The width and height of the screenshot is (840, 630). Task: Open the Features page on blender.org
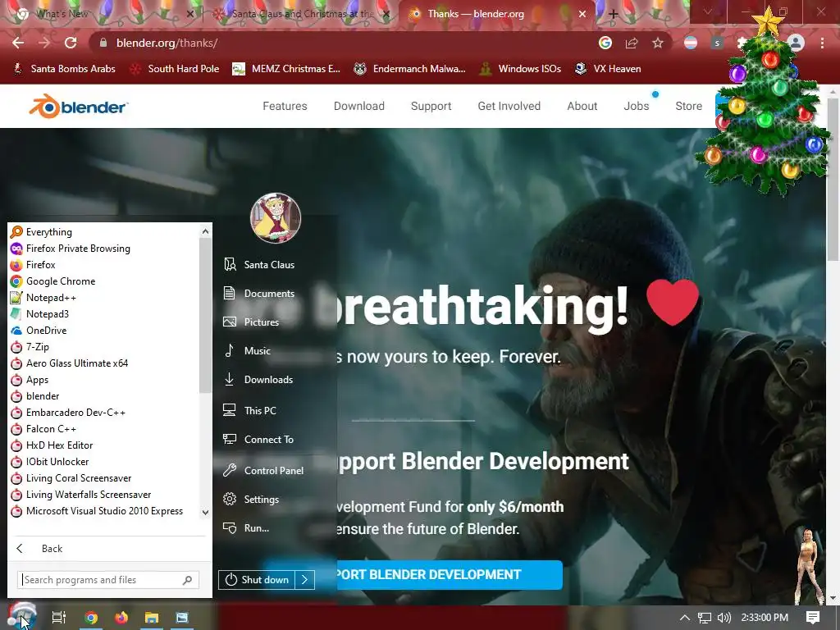pos(285,106)
